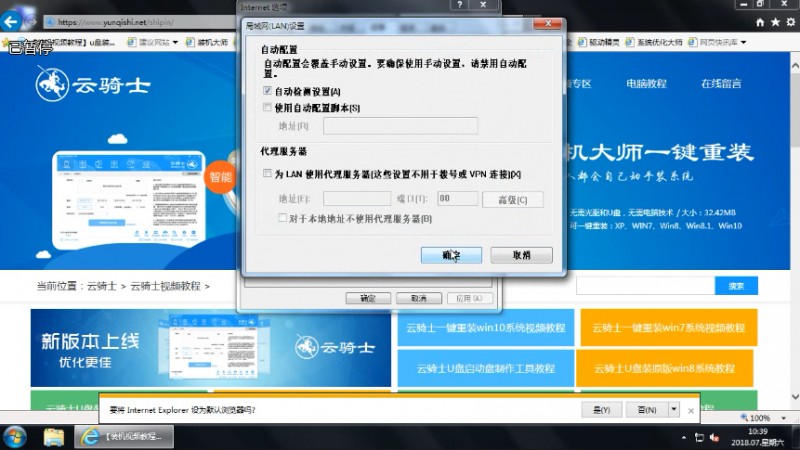
Task: Click 确定 in Internet Options dialog
Action: point(368,298)
